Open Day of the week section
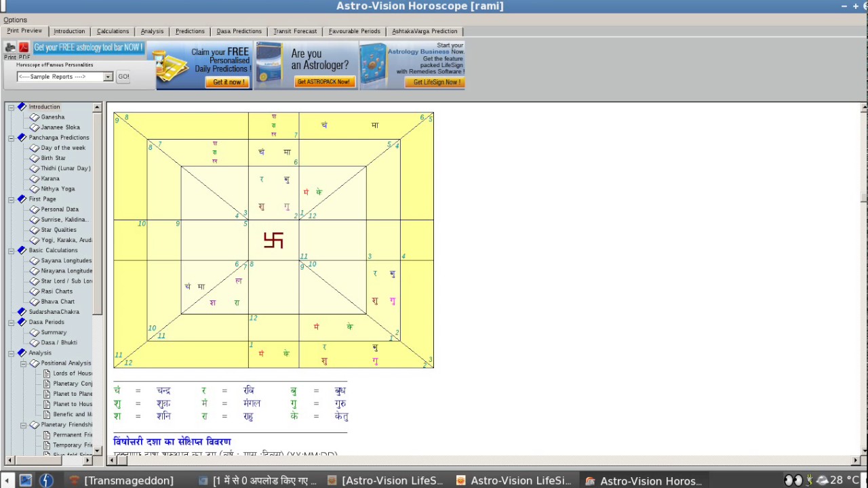 pyautogui.click(x=63, y=148)
